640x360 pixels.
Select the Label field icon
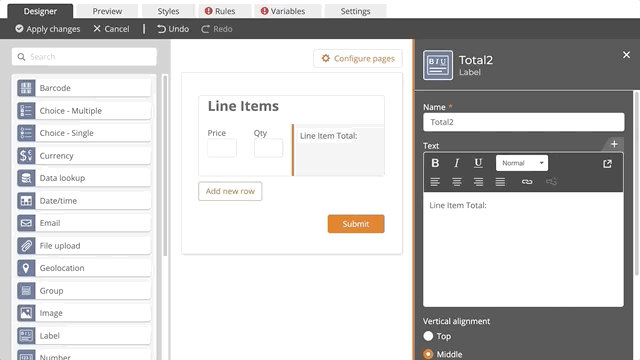pos(26,336)
